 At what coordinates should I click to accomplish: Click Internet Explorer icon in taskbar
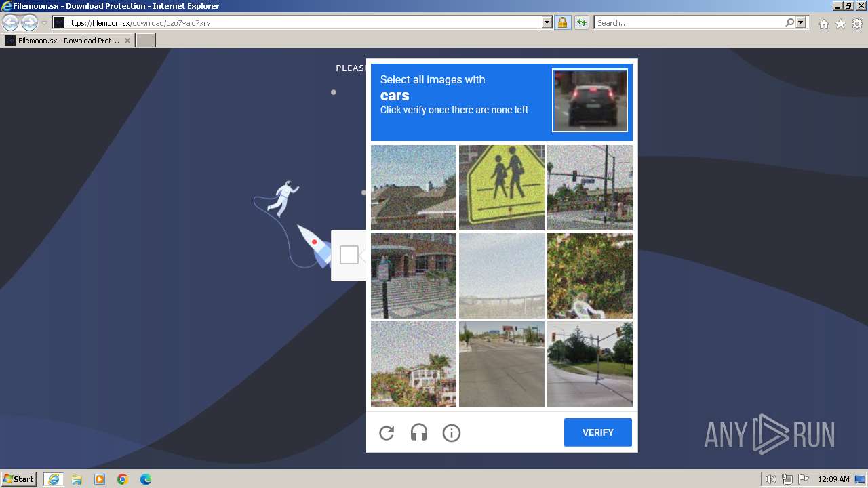(54, 479)
